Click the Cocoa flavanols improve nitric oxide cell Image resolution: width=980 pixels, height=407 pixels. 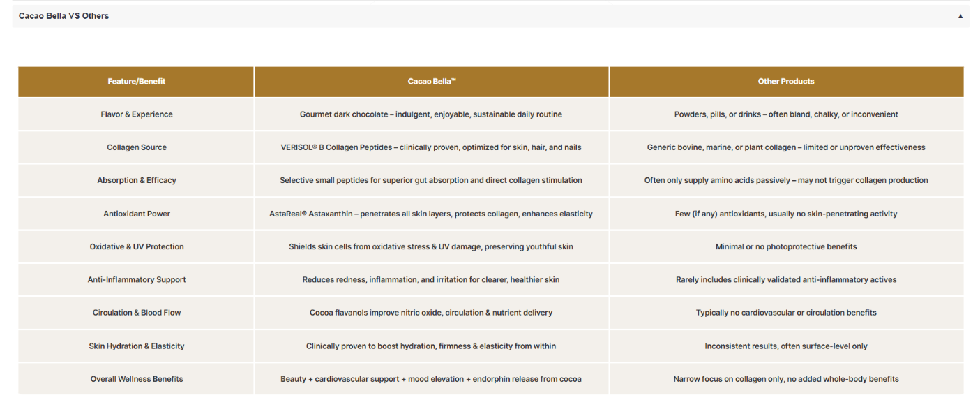pos(431,313)
